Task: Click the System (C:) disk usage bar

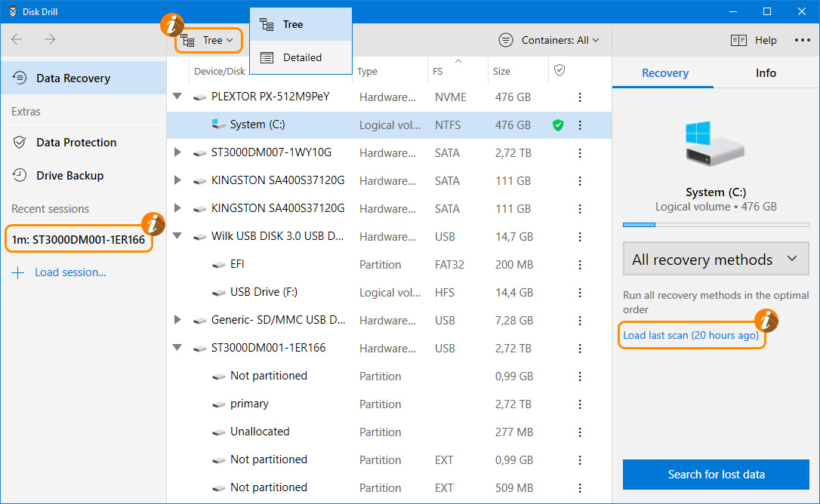Action: click(x=715, y=225)
